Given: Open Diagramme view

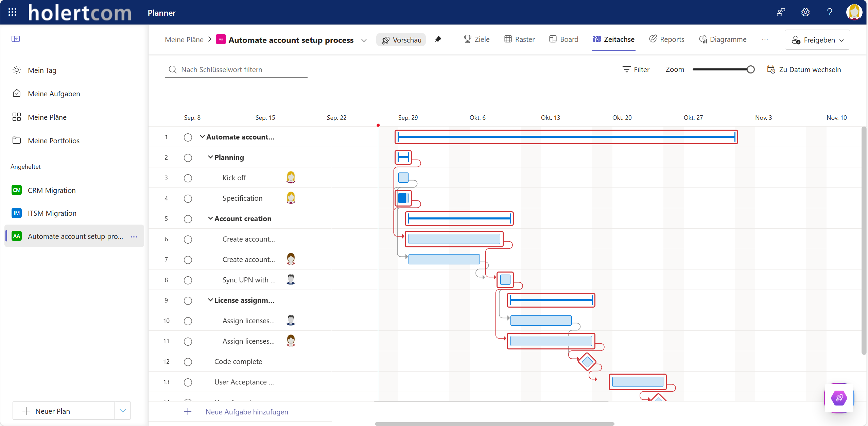Looking at the screenshot, I should coord(723,39).
